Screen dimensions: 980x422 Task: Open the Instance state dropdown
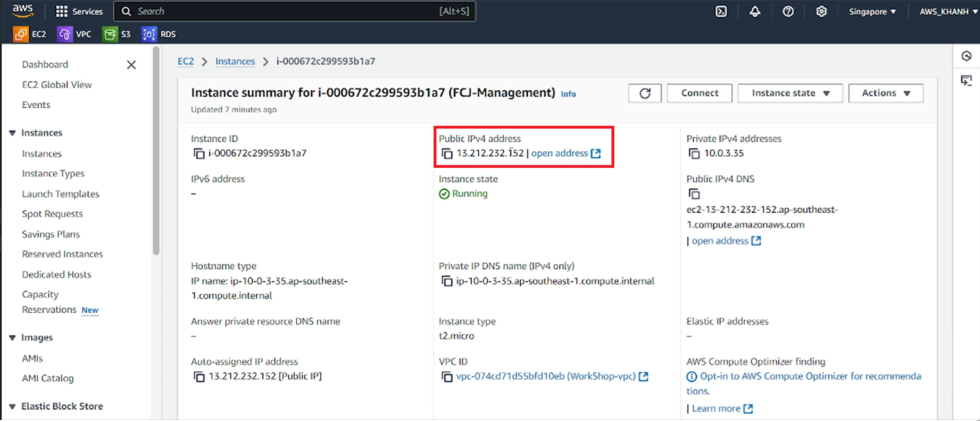pyautogui.click(x=790, y=93)
